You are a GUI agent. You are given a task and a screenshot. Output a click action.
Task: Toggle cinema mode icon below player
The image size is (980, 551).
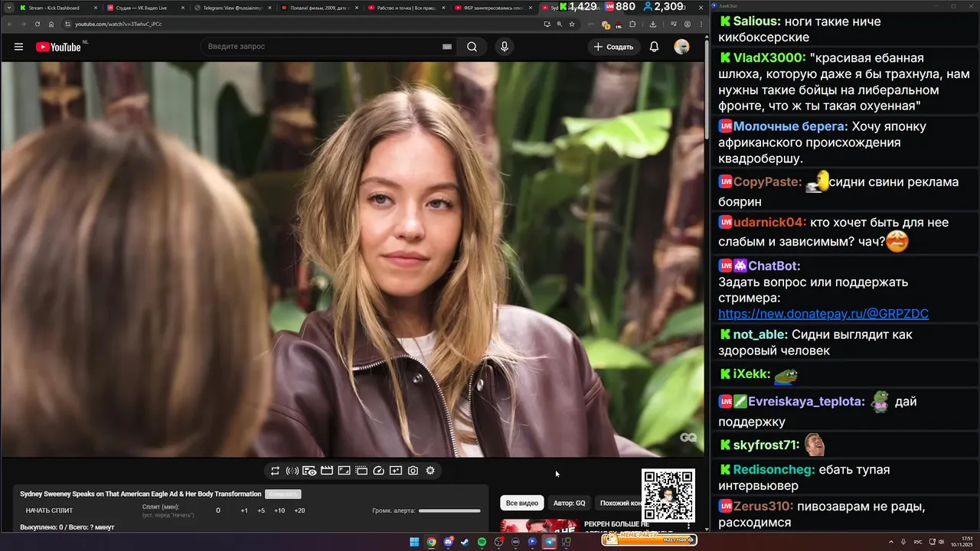pos(361,471)
